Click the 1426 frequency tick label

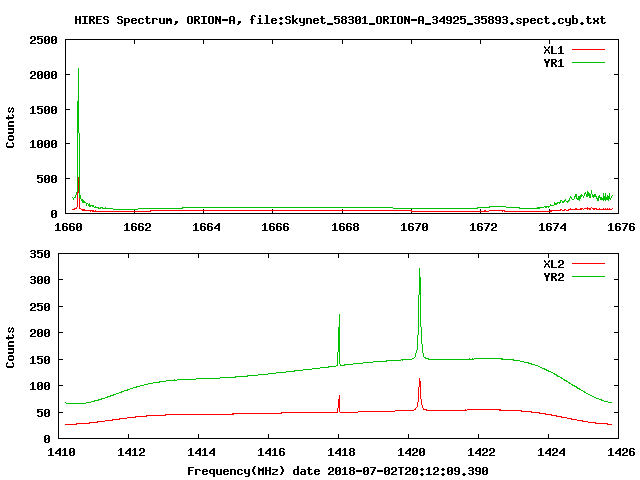[621, 452]
